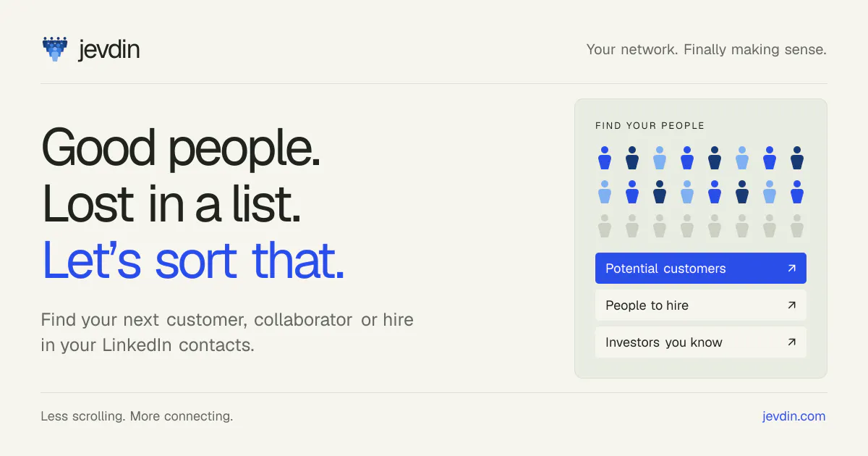
Task: Click the 'Less scrolling. More connecting.' footer text
Action: (137, 416)
